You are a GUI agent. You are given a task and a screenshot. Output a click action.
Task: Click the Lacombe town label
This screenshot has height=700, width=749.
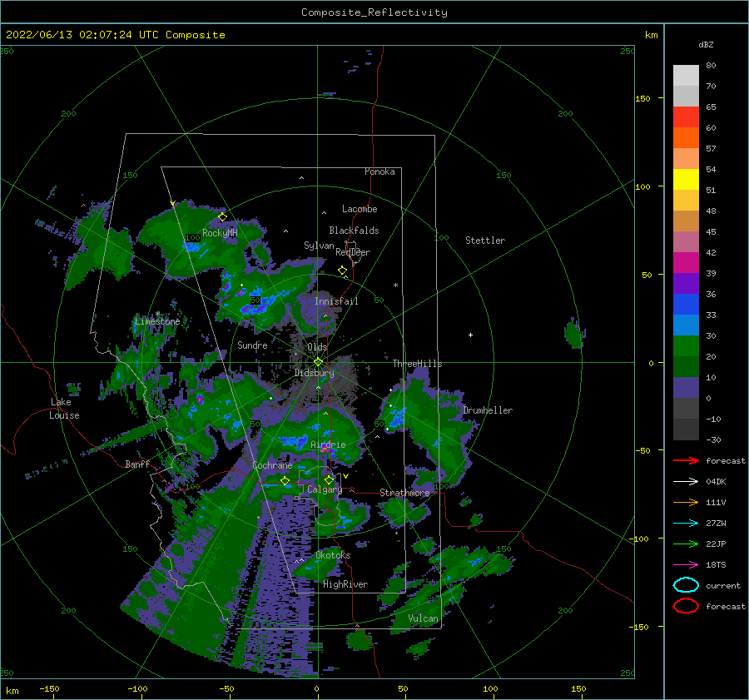coord(360,209)
